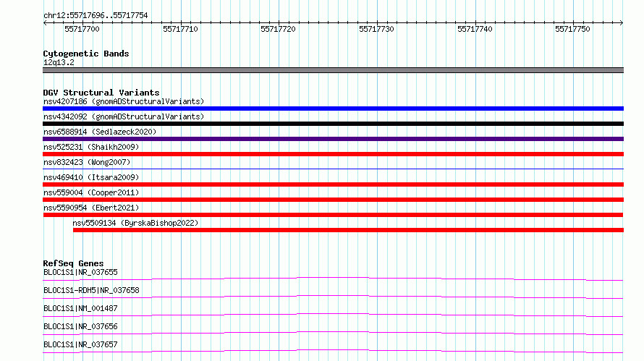Screen dimensions: 644x361
Task: Select the thin blue nsv832423 line
Action: 333,169
